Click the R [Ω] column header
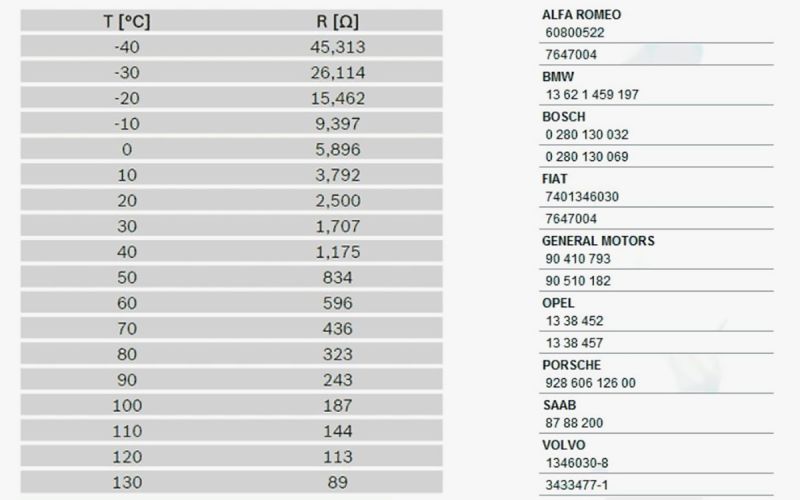This screenshot has width=800, height=500. (337, 21)
